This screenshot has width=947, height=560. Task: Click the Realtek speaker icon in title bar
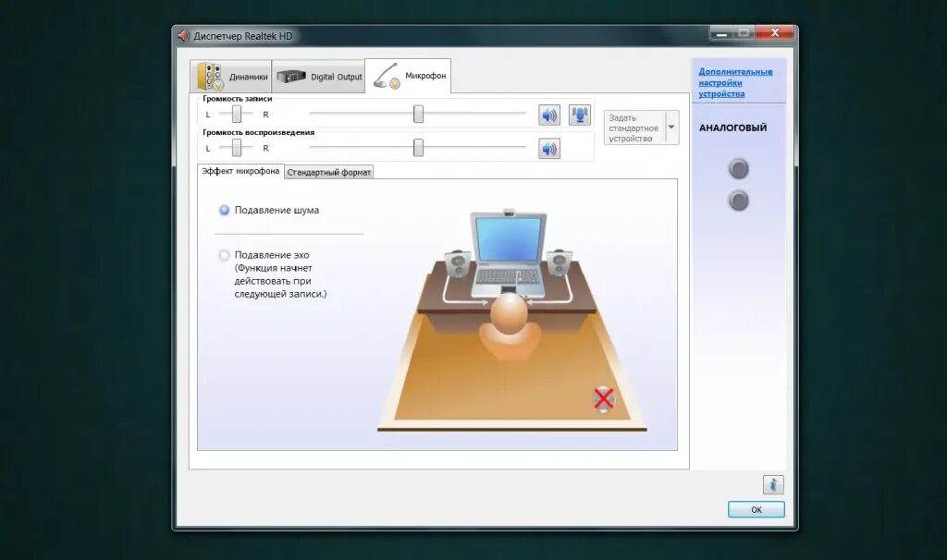(184, 36)
